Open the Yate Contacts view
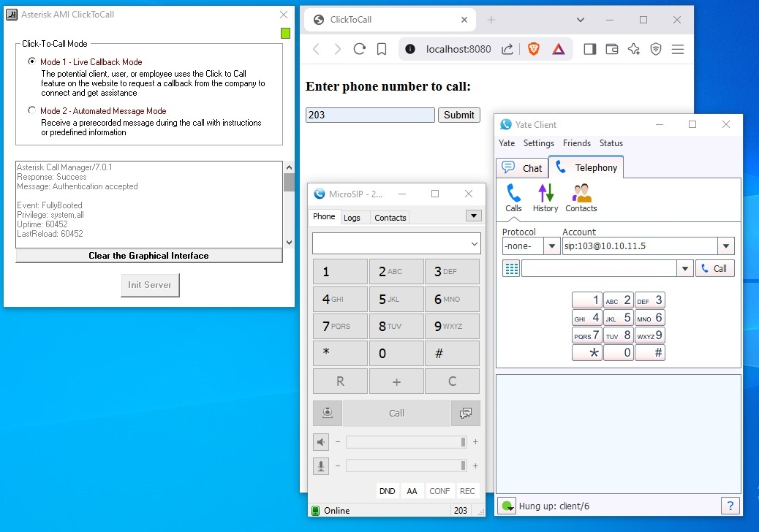 tap(581, 197)
